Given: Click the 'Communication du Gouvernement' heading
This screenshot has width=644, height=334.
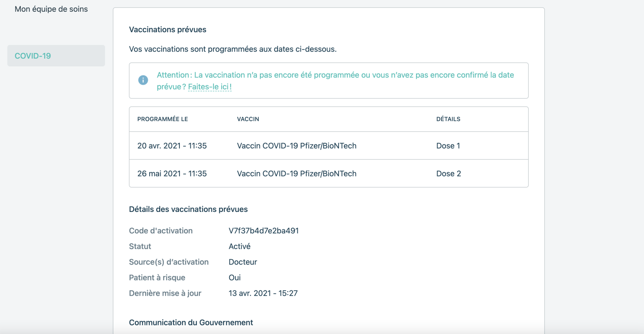Looking at the screenshot, I should click(191, 323).
